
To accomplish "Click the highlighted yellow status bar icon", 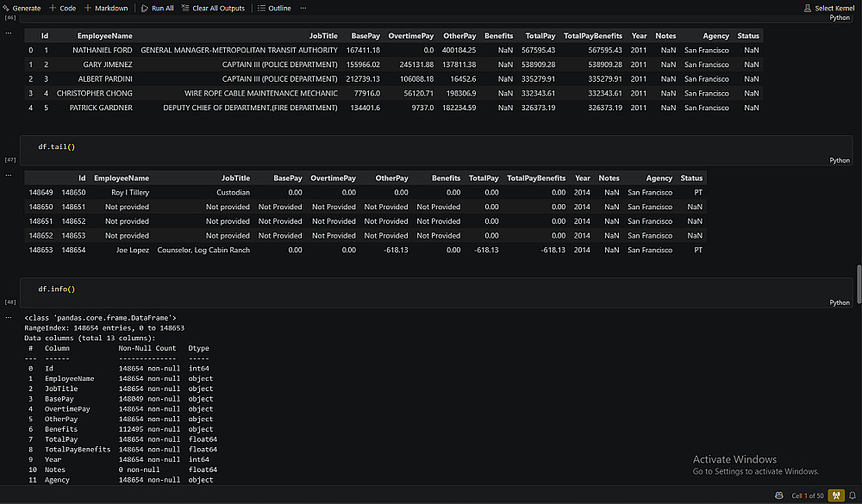I will point(836,495).
